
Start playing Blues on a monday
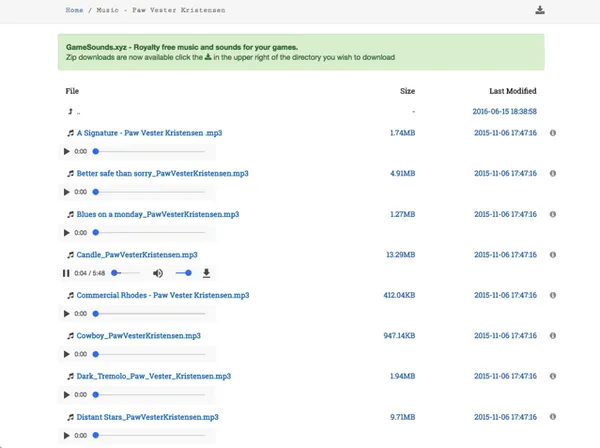coord(67,233)
